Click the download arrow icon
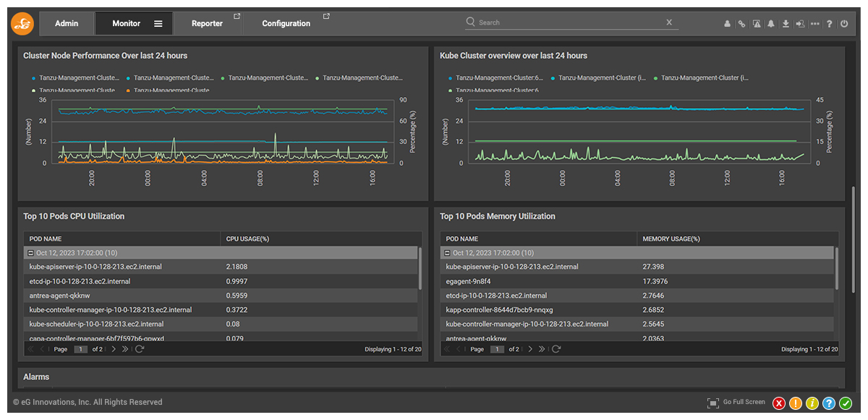868x420 pixels. [786, 23]
